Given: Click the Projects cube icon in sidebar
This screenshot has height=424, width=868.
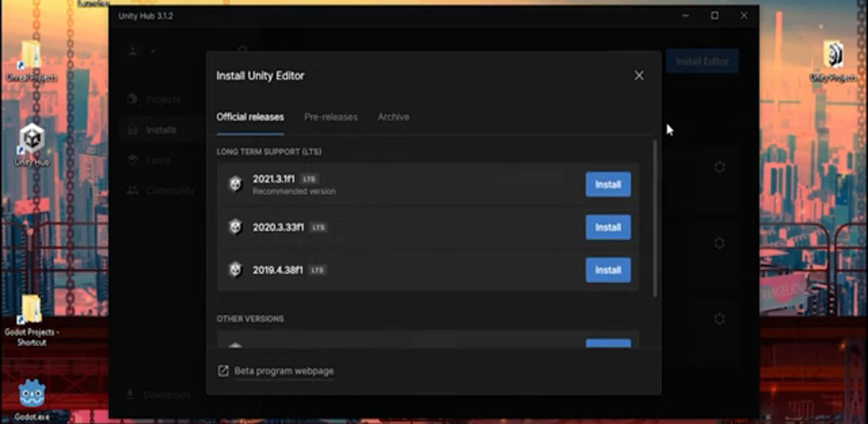Looking at the screenshot, I should (132, 99).
